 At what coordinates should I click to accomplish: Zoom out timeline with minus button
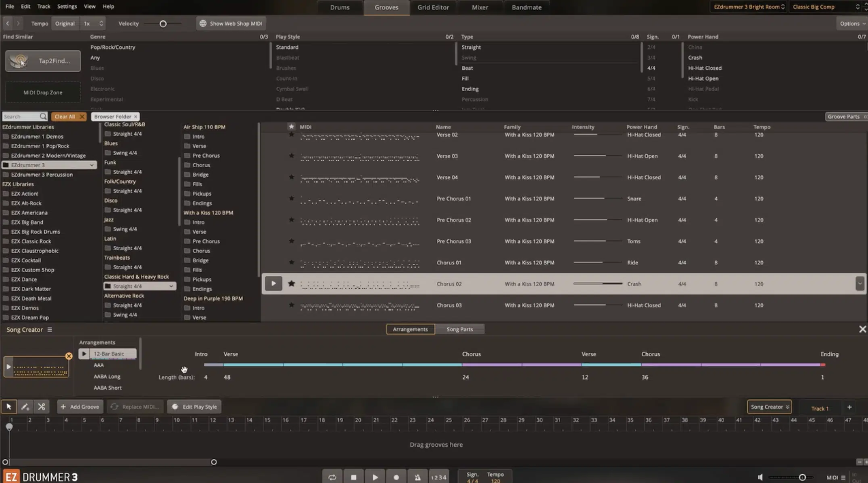859,462
